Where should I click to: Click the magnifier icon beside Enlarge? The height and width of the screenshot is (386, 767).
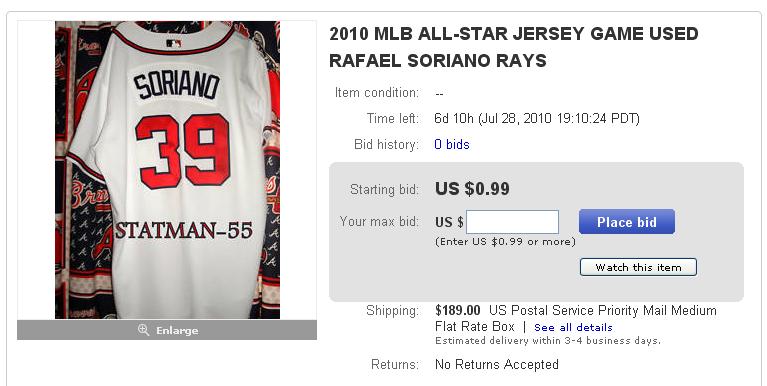(x=143, y=330)
